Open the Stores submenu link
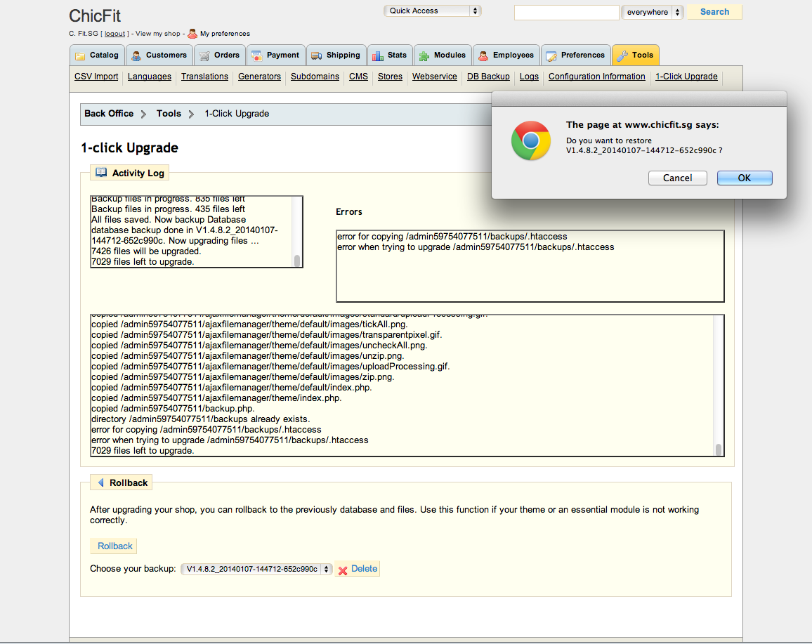This screenshot has width=812, height=644. pos(390,77)
